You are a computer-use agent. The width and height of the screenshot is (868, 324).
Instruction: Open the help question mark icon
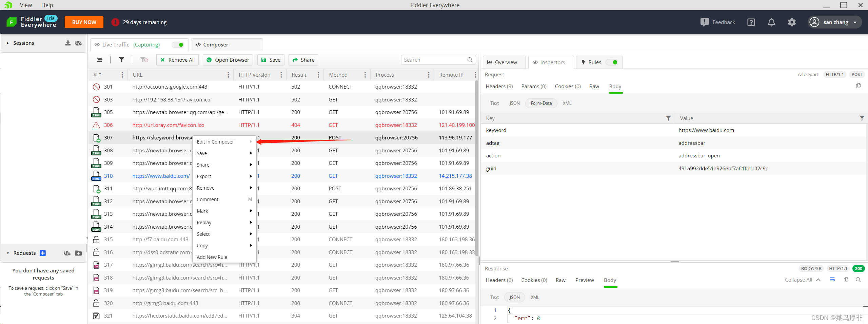coord(751,22)
